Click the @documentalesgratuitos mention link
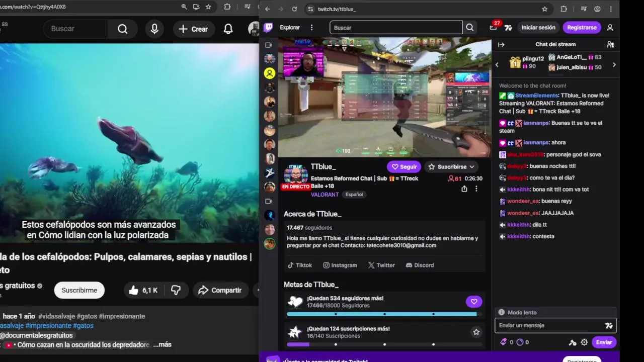 coord(36,335)
